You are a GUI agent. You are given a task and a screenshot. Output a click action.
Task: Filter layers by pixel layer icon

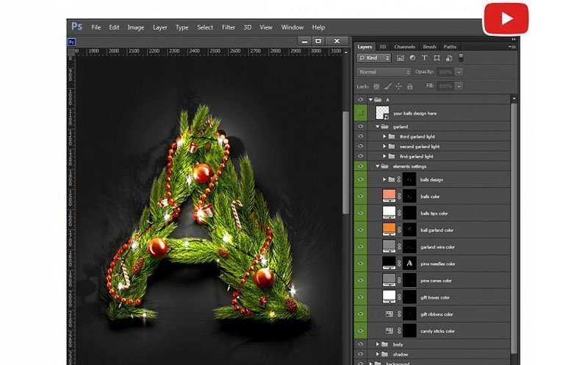pos(401,58)
